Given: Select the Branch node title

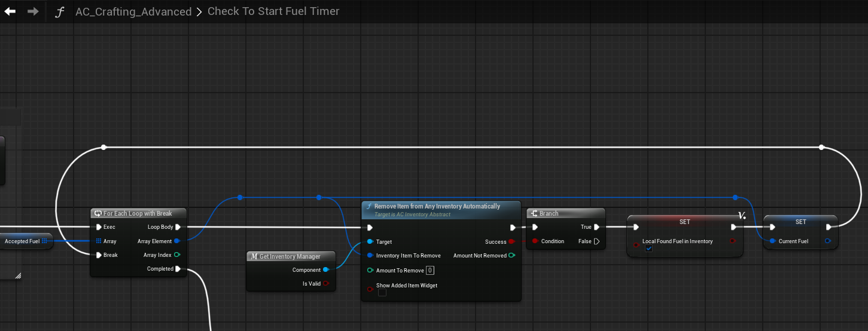Looking at the screenshot, I should 549,213.
